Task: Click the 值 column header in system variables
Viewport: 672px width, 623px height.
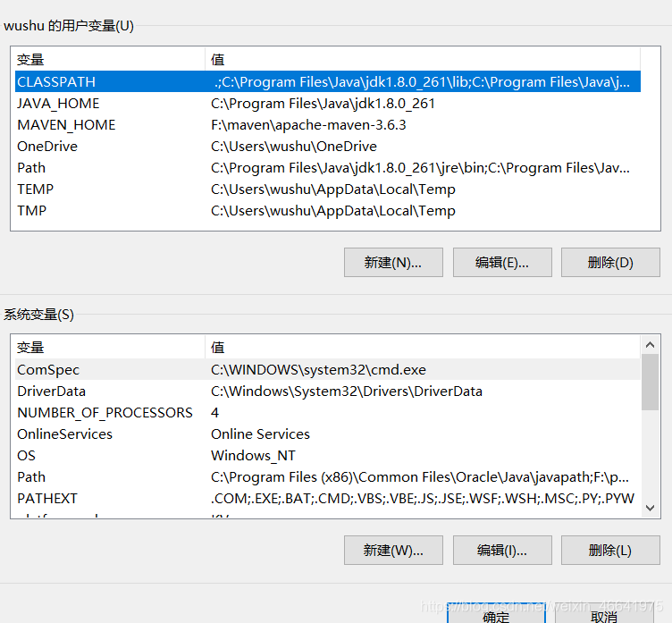Action: (x=423, y=347)
